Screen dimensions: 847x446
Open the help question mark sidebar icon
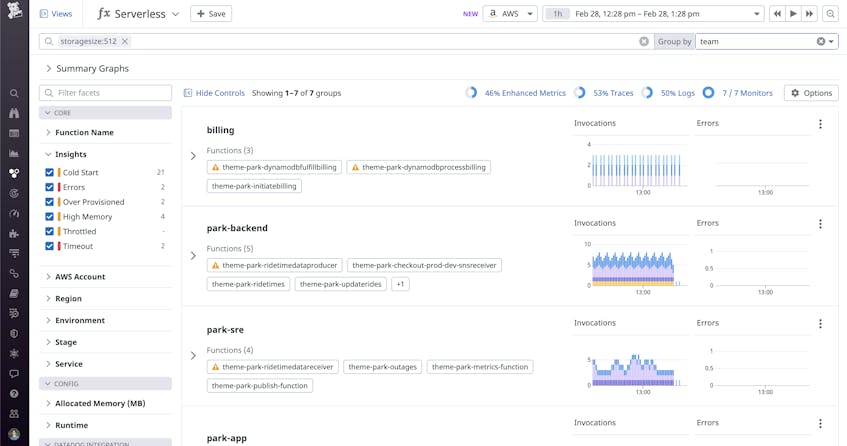tap(14, 394)
